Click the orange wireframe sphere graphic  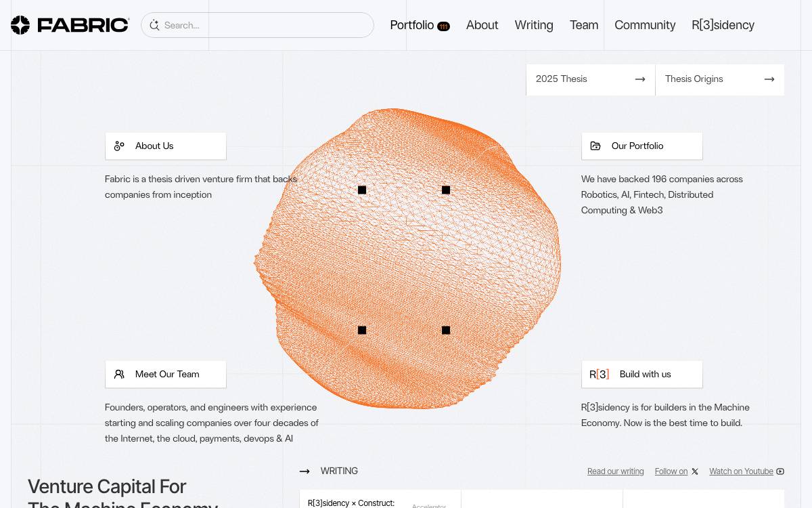tap(407, 259)
